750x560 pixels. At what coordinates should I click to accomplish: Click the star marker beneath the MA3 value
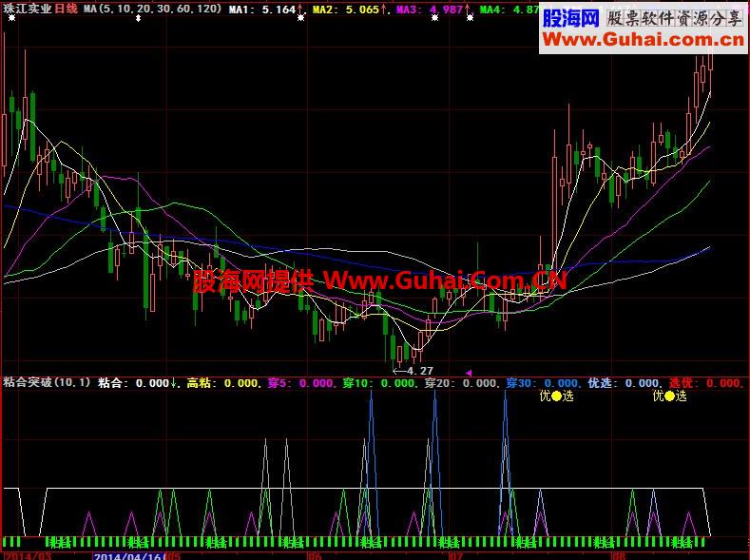[x=434, y=18]
